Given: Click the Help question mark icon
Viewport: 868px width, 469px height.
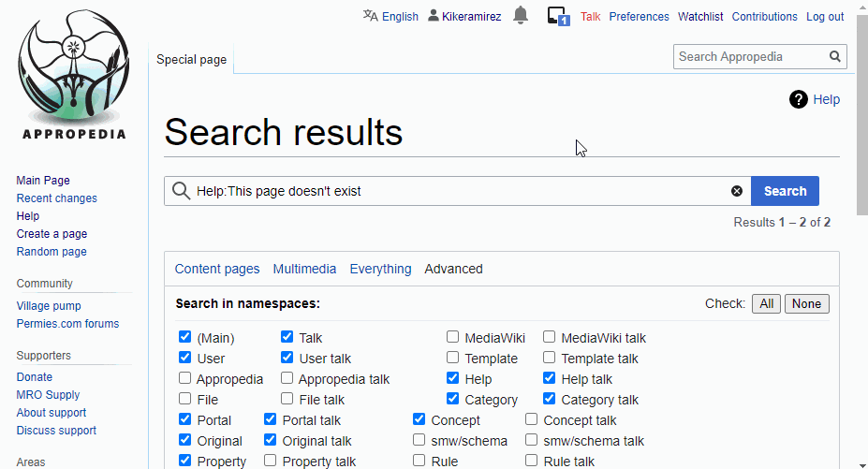Looking at the screenshot, I should pos(799,99).
